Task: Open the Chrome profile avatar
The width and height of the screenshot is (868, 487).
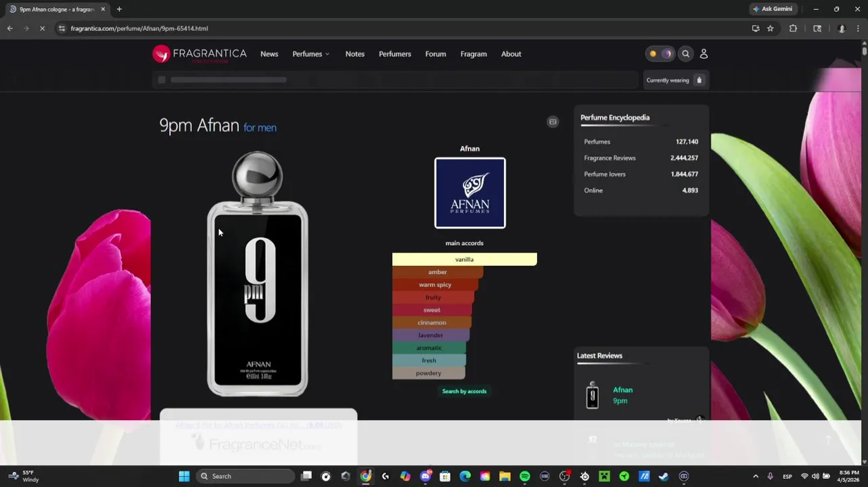Action: (x=842, y=28)
